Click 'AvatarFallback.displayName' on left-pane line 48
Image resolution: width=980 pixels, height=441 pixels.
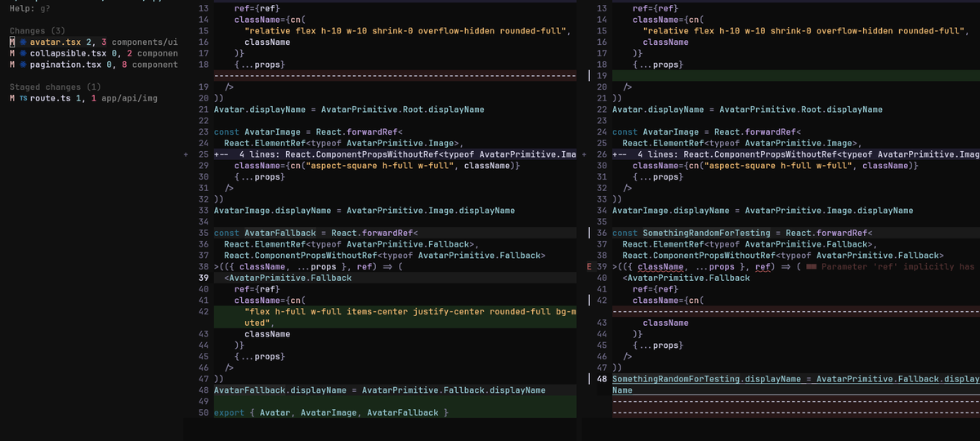[280, 390]
